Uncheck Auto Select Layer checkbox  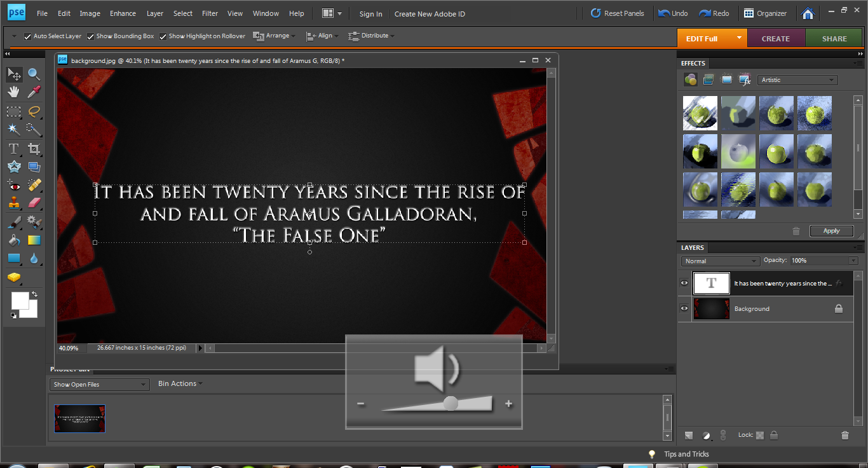[x=27, y=36]
